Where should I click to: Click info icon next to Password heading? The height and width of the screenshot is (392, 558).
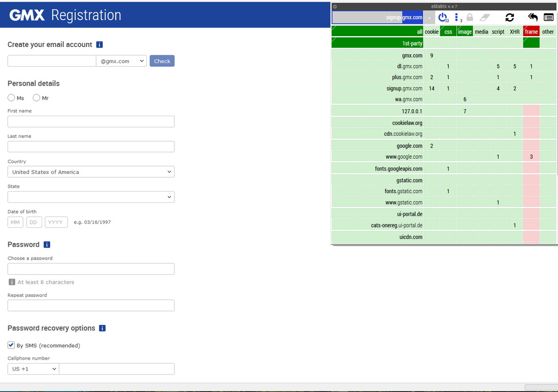coord(47,245)
